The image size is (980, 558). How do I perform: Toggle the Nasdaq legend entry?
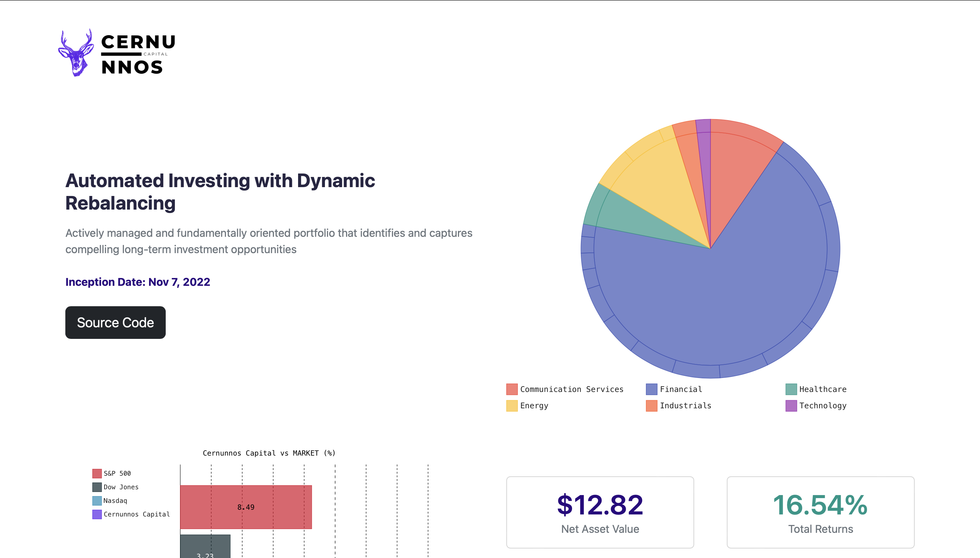[x=110, y=500]
